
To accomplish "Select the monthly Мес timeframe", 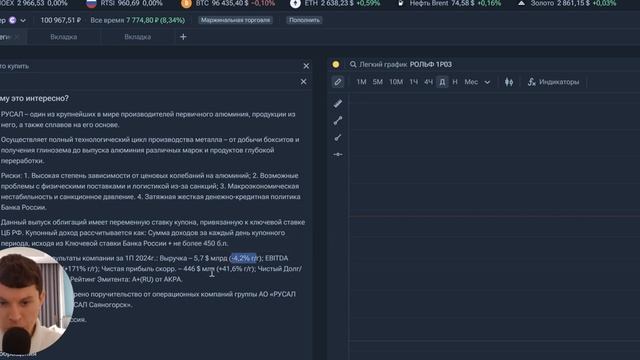I will (x=471, y=82).
